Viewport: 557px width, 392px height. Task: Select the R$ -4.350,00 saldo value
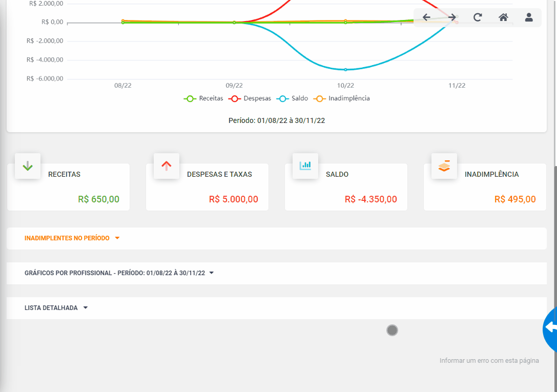coord(371,199)
